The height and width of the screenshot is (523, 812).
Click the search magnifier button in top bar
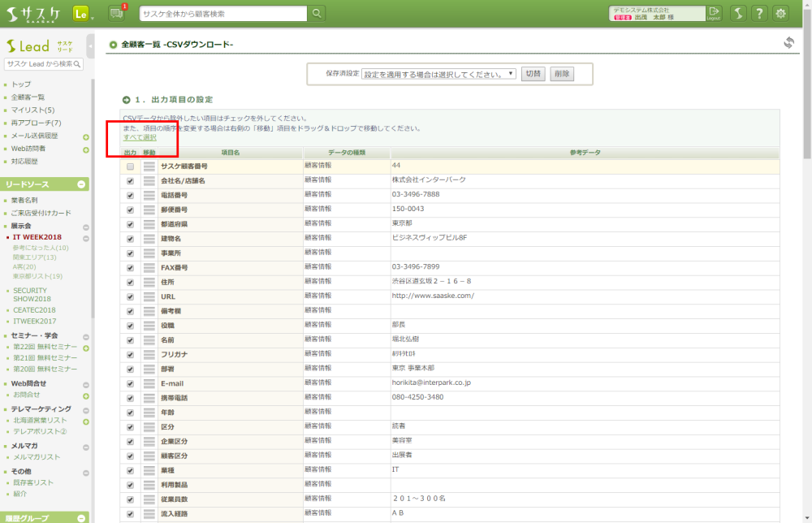(316, 13)
